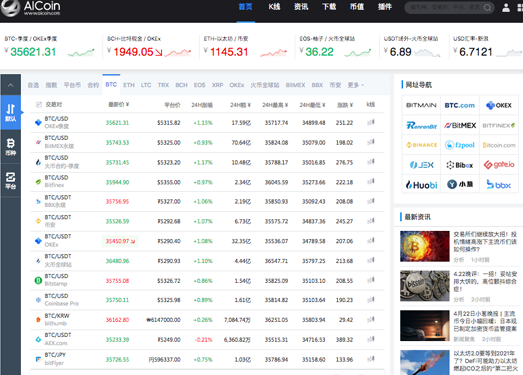Open the BTC.com navigation logo

tap(460, 105)
